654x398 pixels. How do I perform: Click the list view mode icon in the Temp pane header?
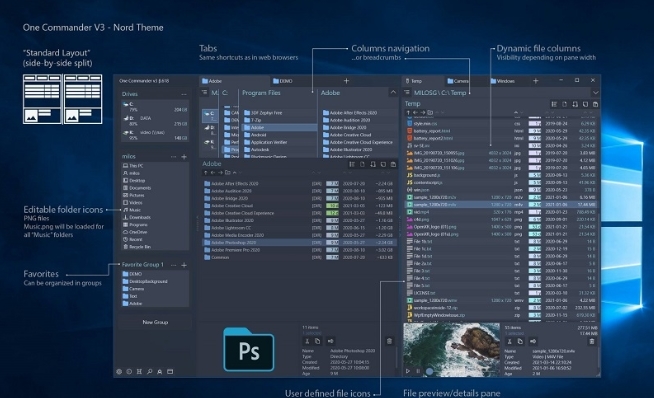[554, 104]
